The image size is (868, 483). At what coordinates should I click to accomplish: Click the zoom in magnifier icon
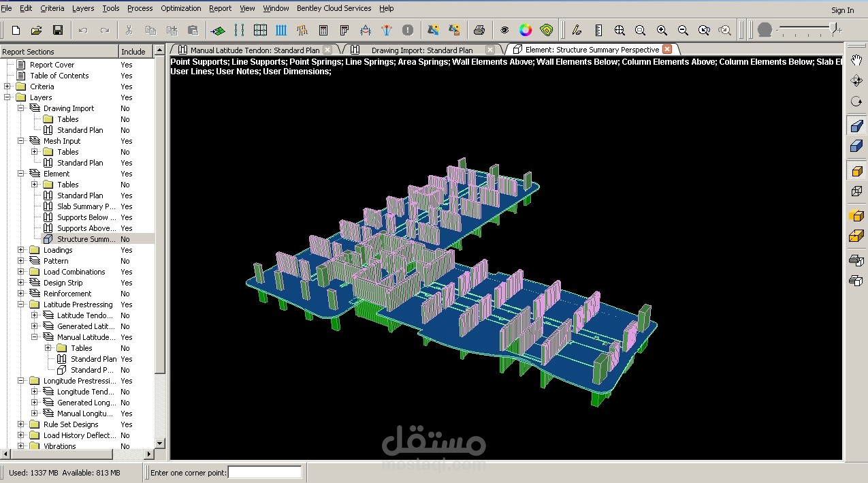(x=662, y=30)
